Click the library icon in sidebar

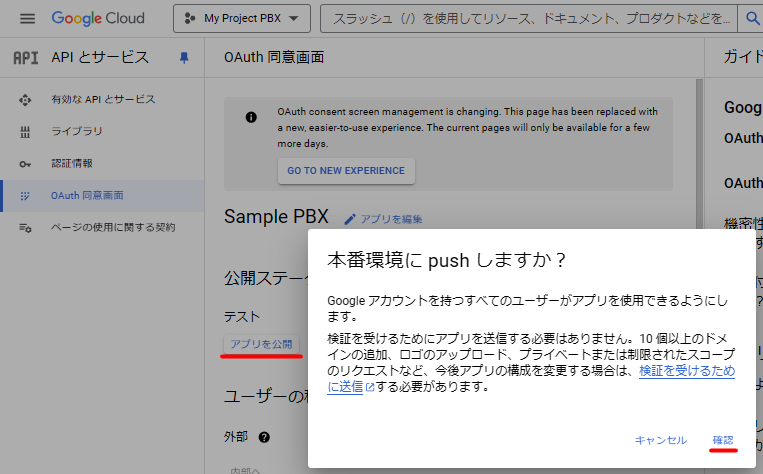coord(25,132)
